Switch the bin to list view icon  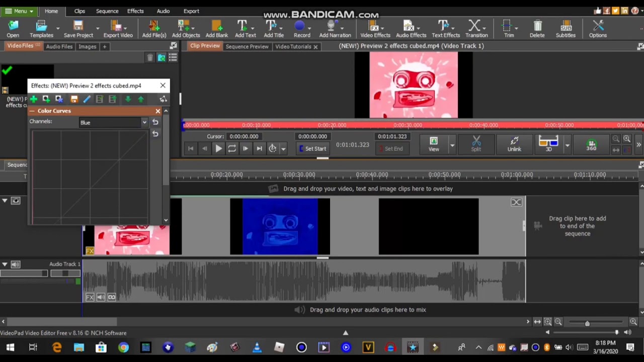point(173,58)
